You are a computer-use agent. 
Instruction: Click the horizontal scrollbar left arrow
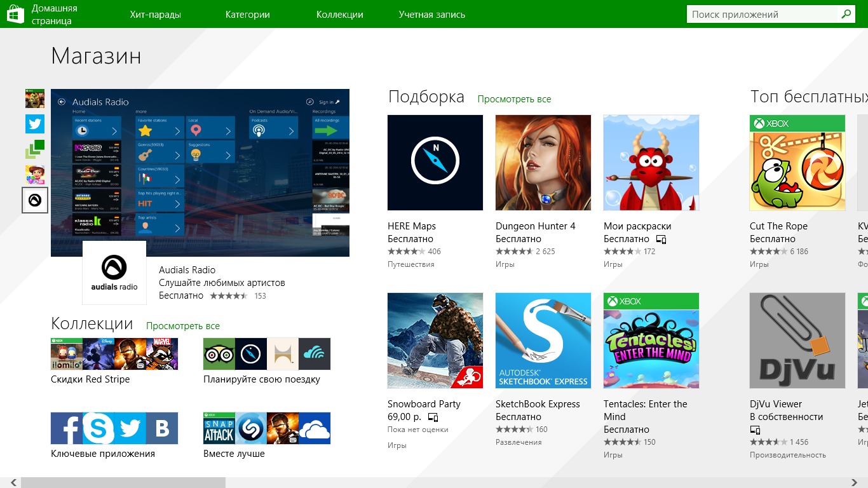[x=13, y=483]
